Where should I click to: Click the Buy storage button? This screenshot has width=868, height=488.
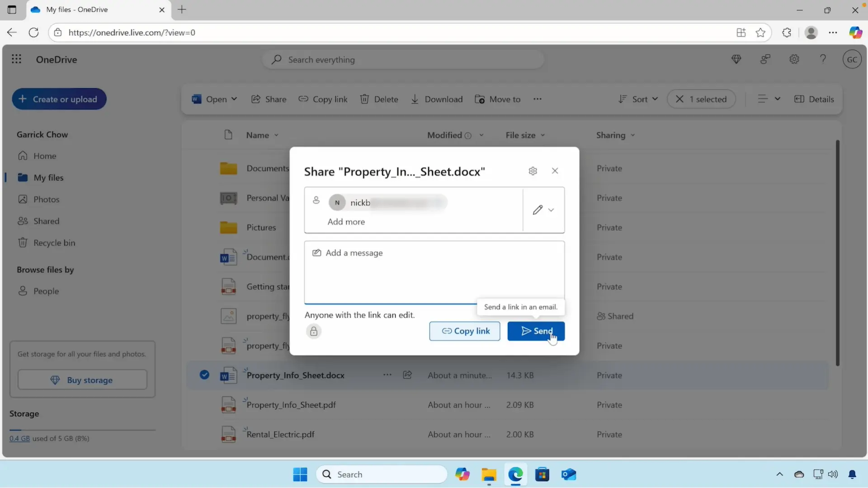click(x=82, y=380)
